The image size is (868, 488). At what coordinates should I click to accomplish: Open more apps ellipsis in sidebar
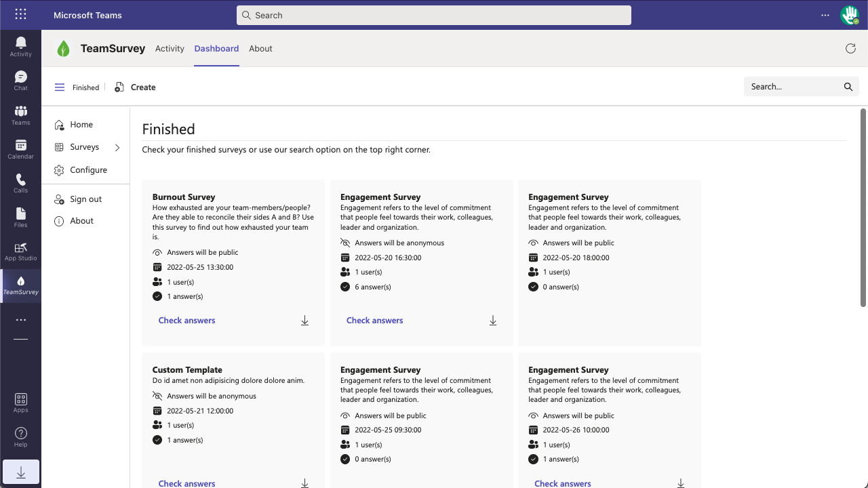point(20,320)
